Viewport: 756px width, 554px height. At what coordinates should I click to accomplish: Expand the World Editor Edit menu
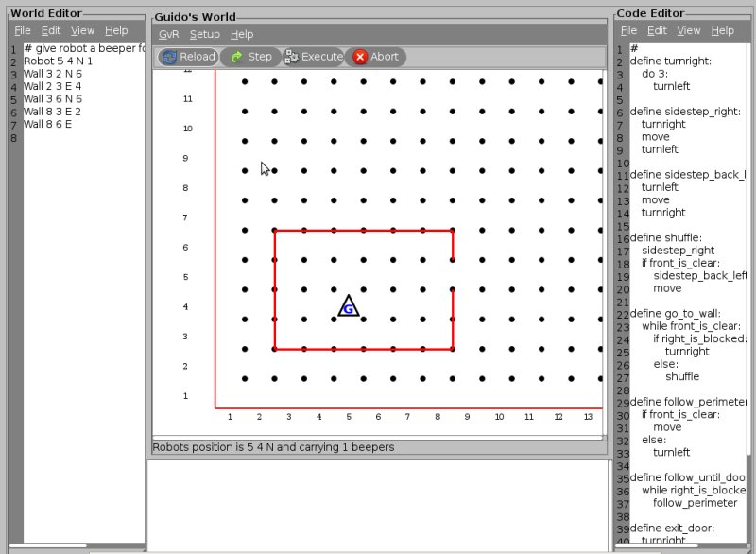(x=51, y=30)
